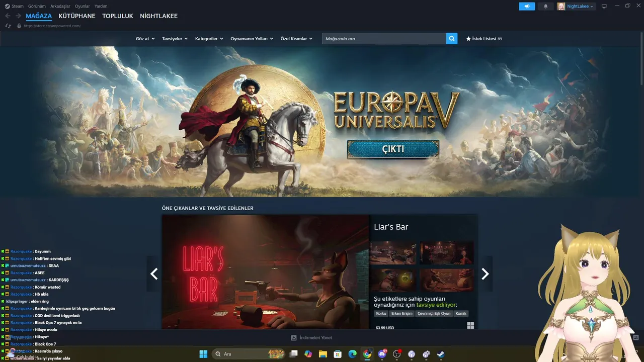Image resolution: width=644 pixels, height=362 pixels.
Task: Switch to Big Picture mode monitor icon
Action: pos(604,7)
